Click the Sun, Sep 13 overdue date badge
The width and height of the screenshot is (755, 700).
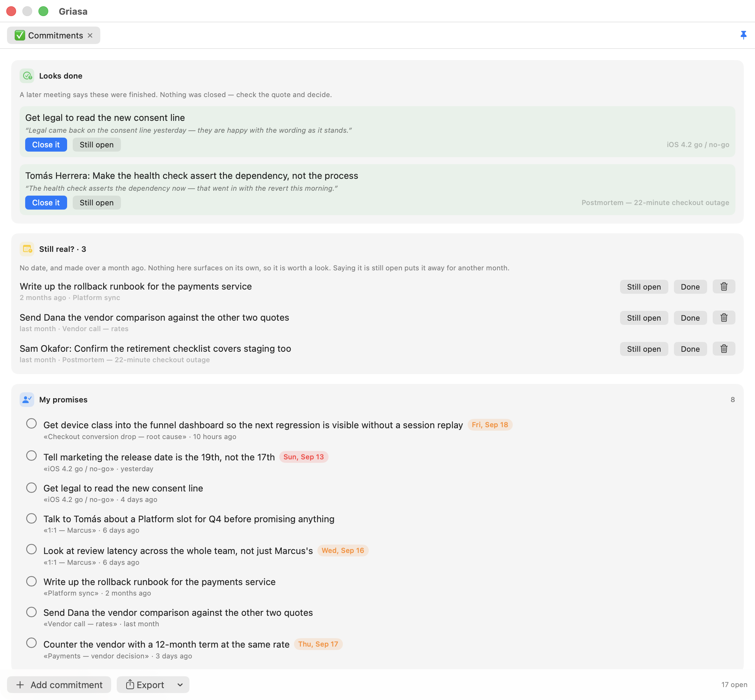point(304,457)
